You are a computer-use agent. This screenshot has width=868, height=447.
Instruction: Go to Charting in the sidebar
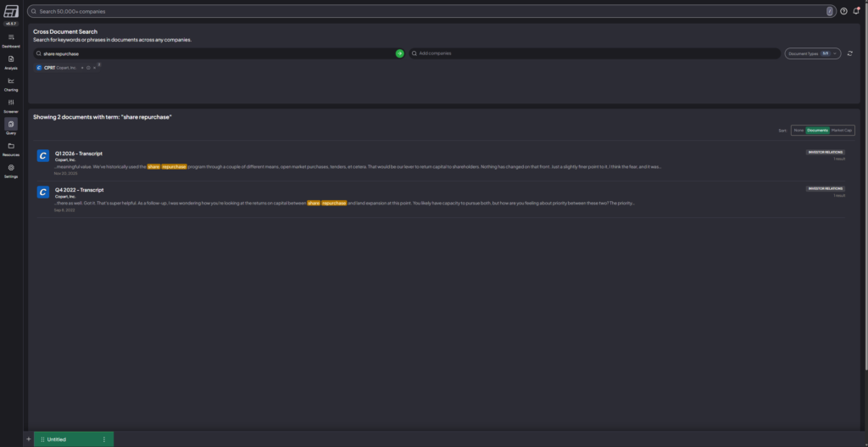coord(11,84)
